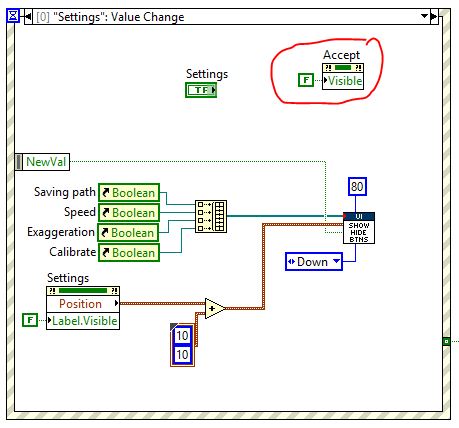The width and height of the screenshot is (459, 428).
Task: Click the Down enum increment/decrement arrows
Action: (291, 262)
